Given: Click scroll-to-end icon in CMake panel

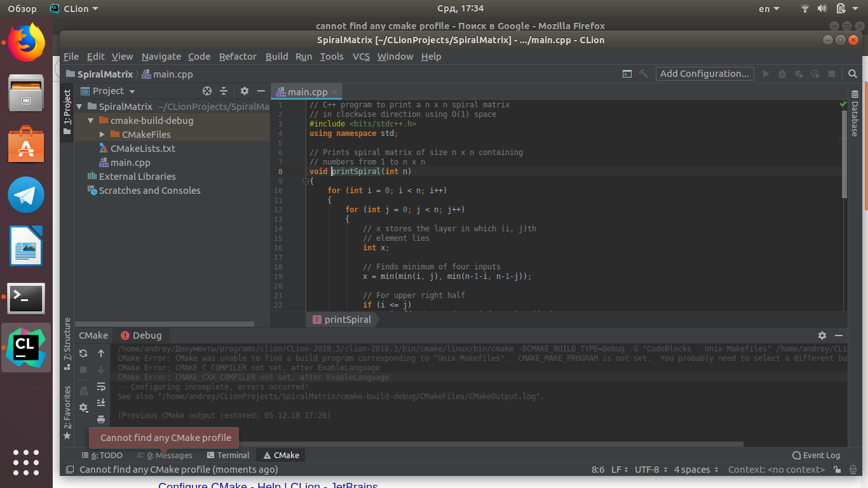Looking at the screenshot, I should (x=101, y=402).
